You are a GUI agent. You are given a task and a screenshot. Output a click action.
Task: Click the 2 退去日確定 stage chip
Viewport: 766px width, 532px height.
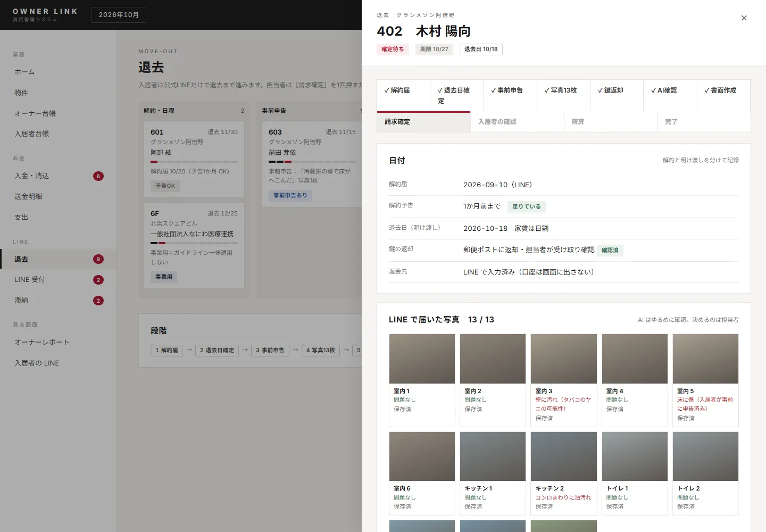pos(217,350)
